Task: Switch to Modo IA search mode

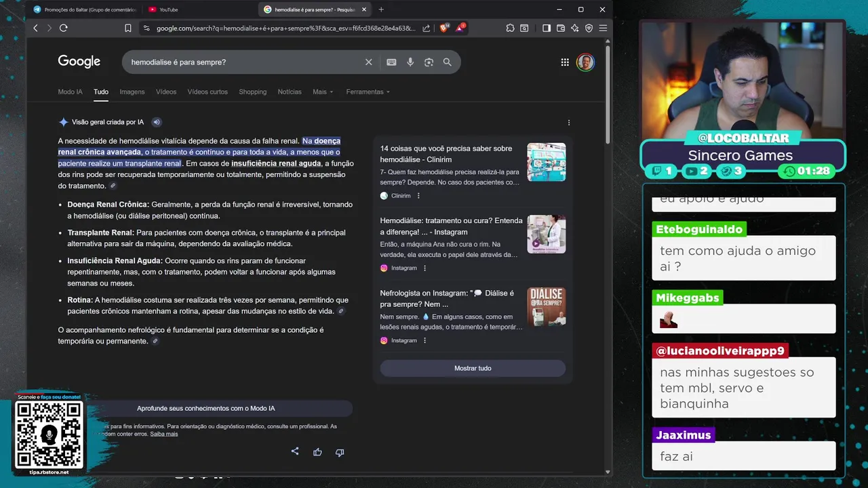Action: coord(70,91)
